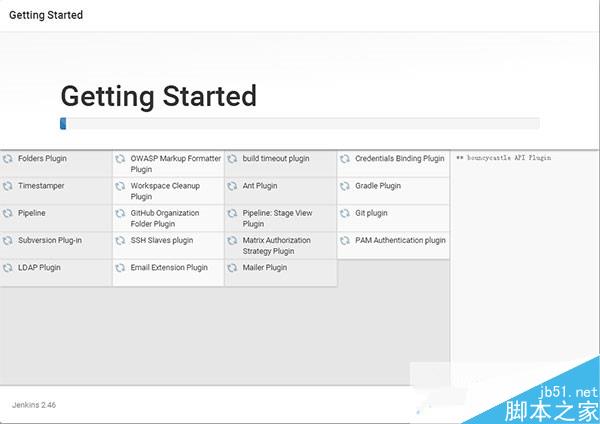600x424 pixels.
Task: Select the OWASP Markup Formatter Plugin label
Action: click(x=175, y=164)
